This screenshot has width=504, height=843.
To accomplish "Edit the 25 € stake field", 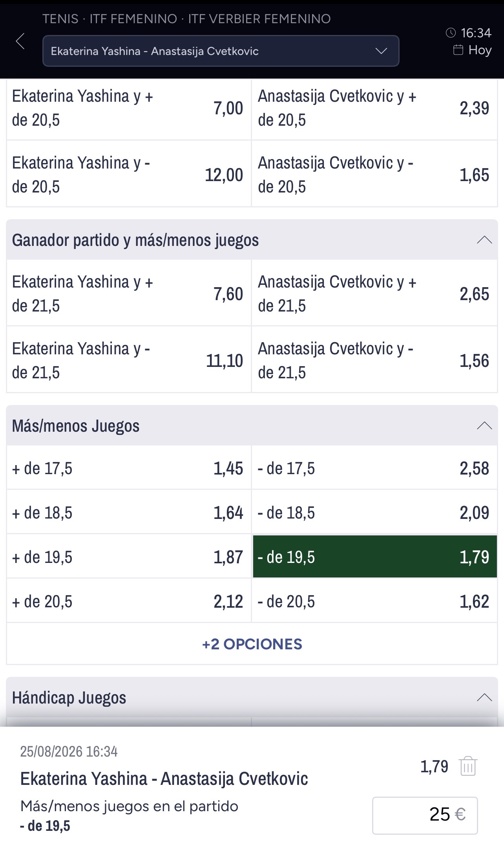I will coord(425,815).
